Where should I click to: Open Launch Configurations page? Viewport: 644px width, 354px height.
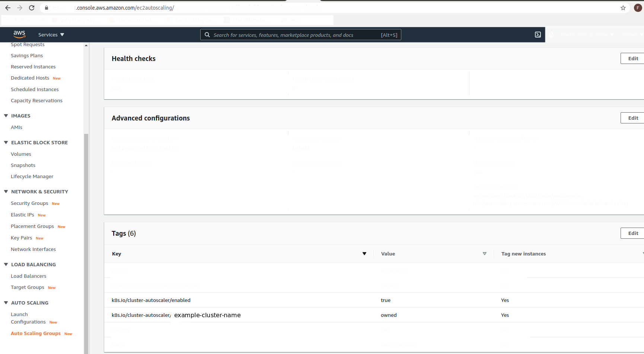(28, 318)
